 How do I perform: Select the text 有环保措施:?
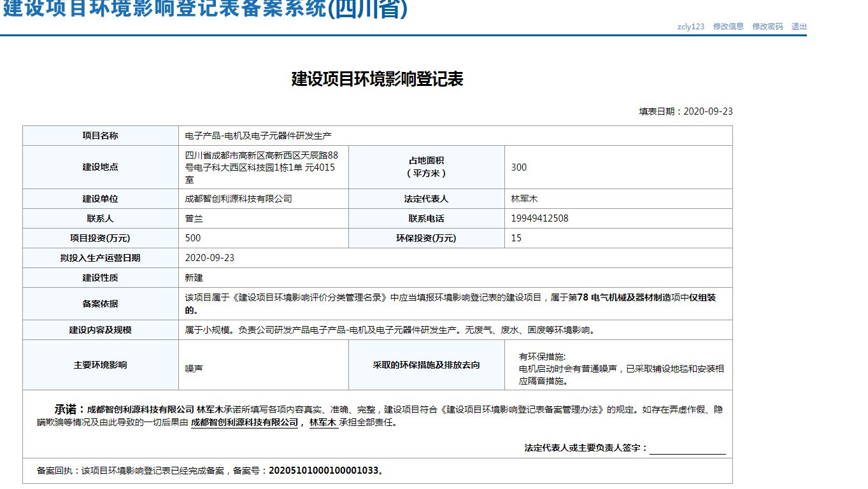tap(543, 356)
